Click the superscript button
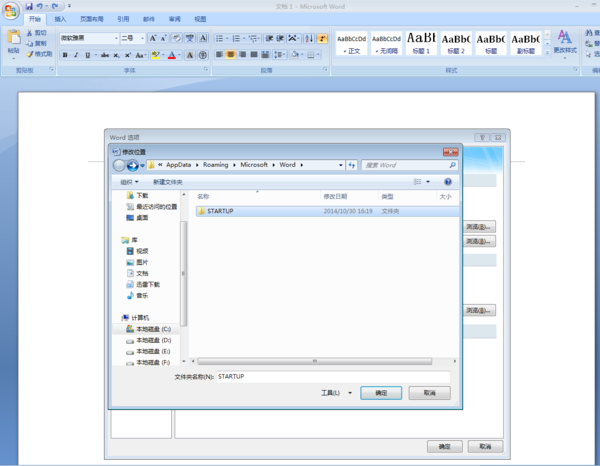 click(x=128, y=55)
